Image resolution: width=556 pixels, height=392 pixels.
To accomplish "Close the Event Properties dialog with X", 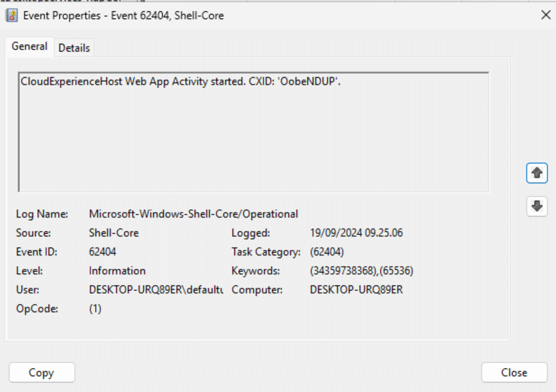I will 546,15.
